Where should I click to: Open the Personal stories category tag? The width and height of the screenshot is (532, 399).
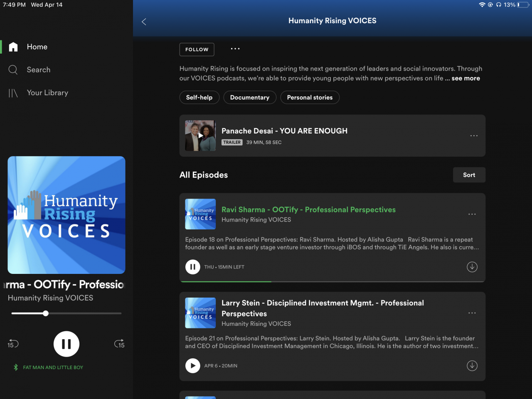coord(310,98)
